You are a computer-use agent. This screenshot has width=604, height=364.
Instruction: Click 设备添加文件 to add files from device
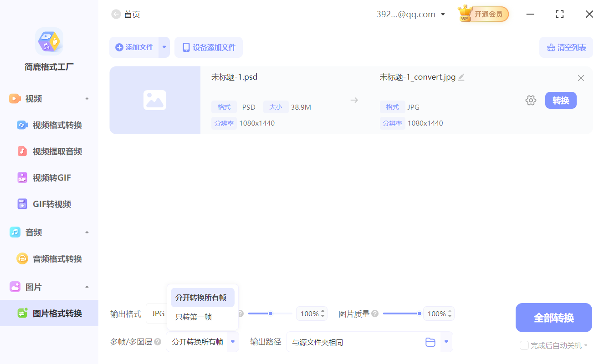point(209,47)
